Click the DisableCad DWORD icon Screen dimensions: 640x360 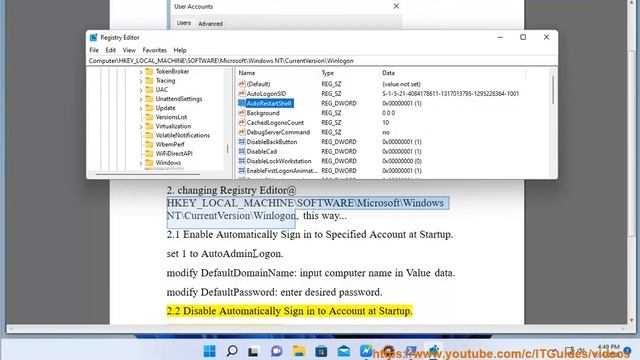pos(242,151)
